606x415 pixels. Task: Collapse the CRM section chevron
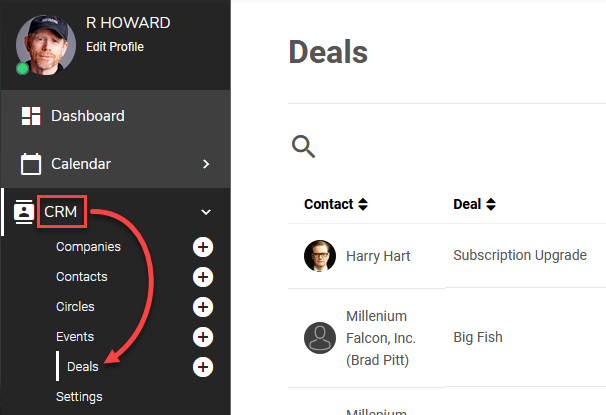206,212
